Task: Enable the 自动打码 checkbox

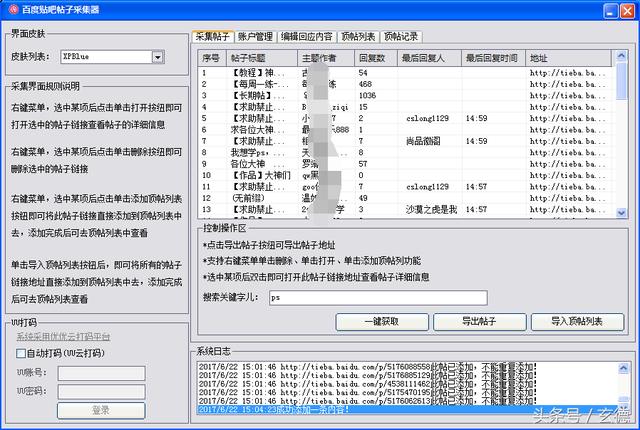Action: [21, 353]
